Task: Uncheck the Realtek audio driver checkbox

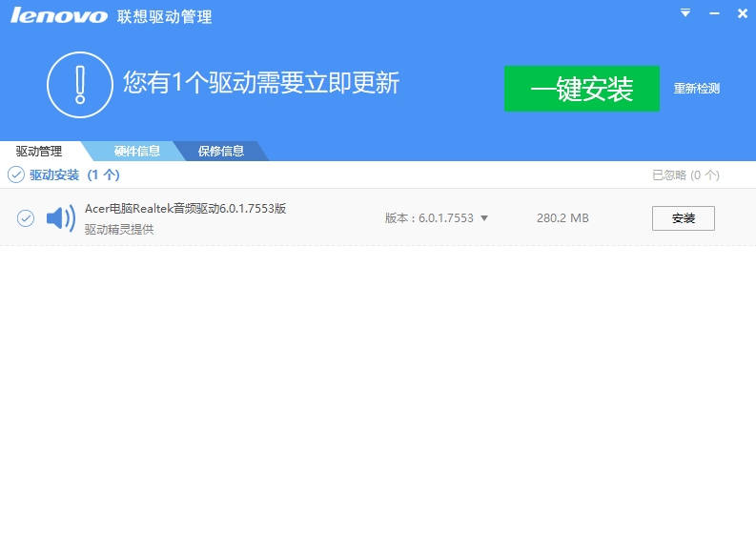Action: 26,218
